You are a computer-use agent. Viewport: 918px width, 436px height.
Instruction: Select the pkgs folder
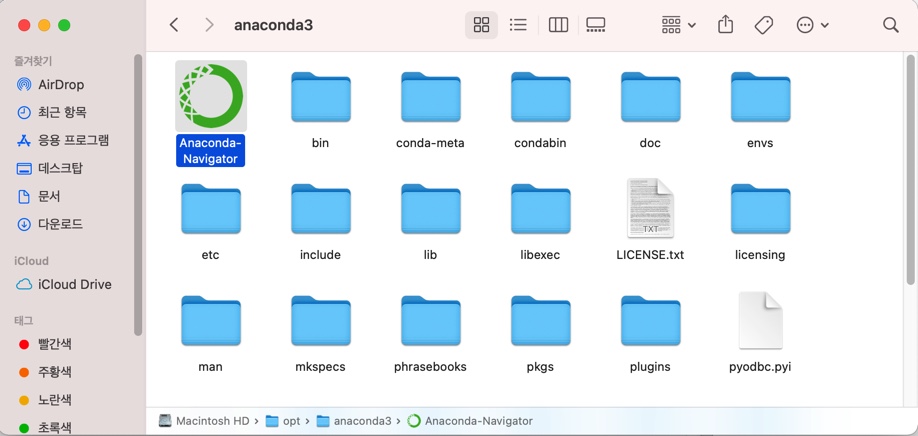540,321
